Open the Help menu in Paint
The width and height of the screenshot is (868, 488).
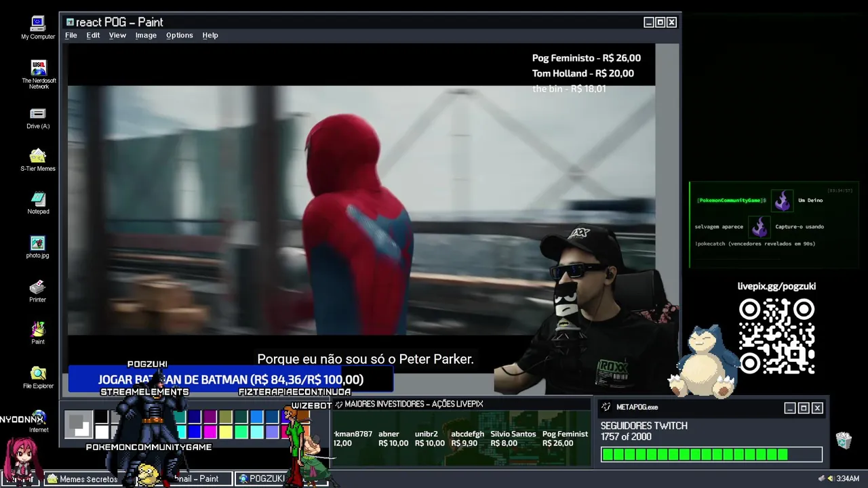210,35
